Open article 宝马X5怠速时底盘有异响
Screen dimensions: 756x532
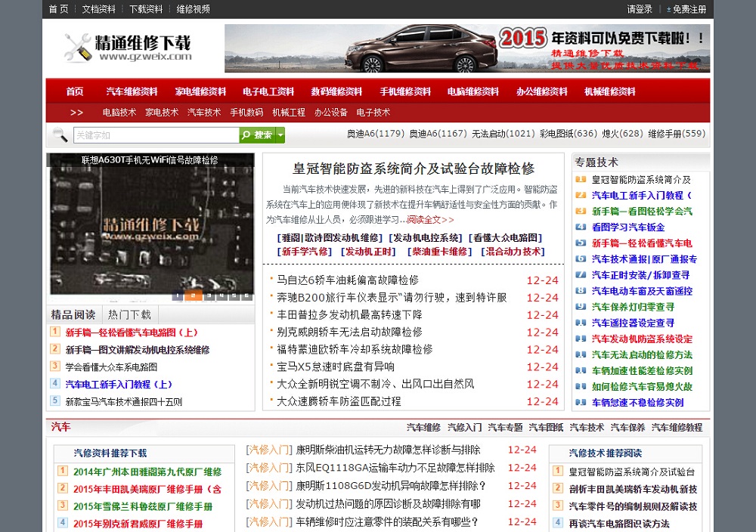pos(336,367)
